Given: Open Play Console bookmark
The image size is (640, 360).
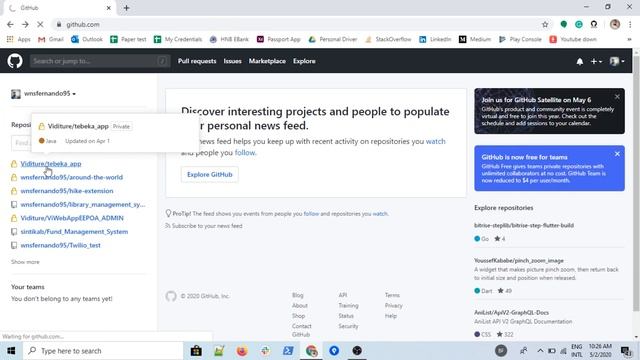Looking at the screenshot, I should pos(520,39).
